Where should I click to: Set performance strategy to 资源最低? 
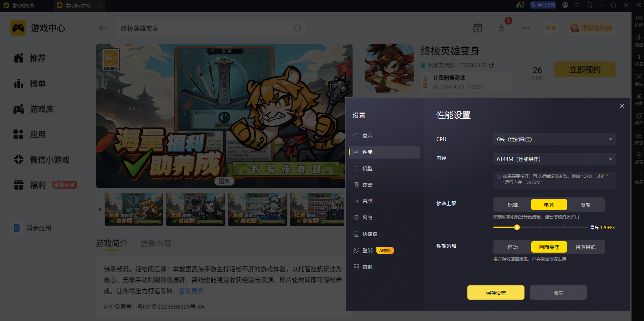(585, 247)
